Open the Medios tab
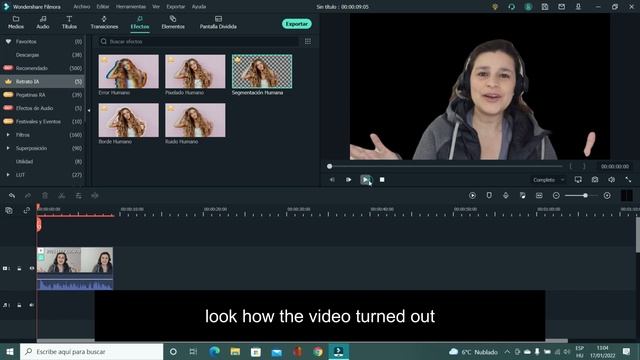This screenshot has height=360, width=640. point(16,22)
